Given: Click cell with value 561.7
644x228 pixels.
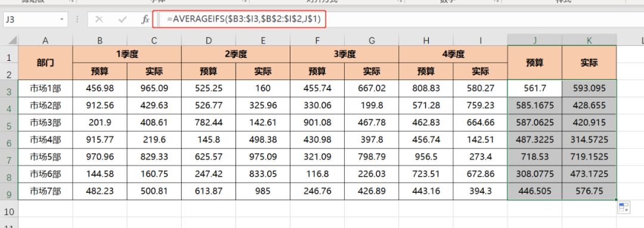Looking at the screenshot, I should pos(535,88).
